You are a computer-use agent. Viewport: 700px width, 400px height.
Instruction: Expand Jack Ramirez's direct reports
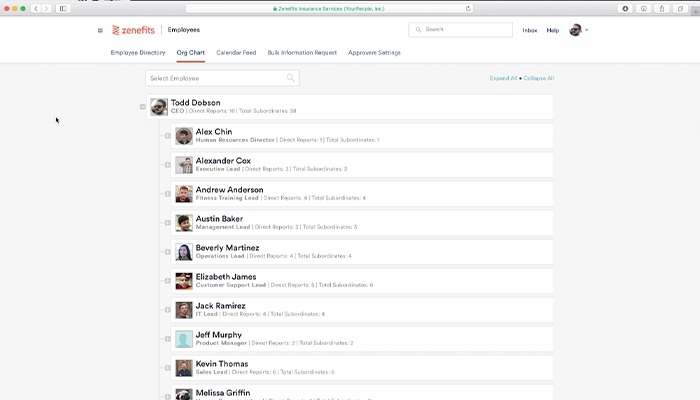(167, 310)
